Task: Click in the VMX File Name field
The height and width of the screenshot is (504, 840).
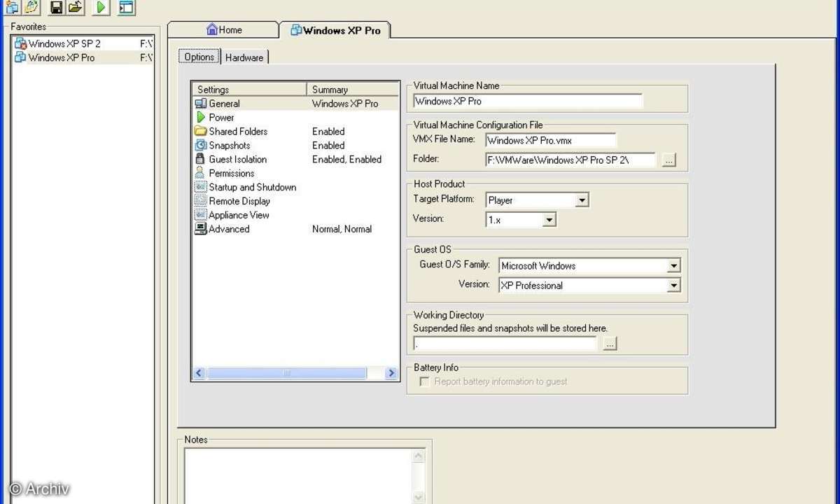Action: (551, 141)
